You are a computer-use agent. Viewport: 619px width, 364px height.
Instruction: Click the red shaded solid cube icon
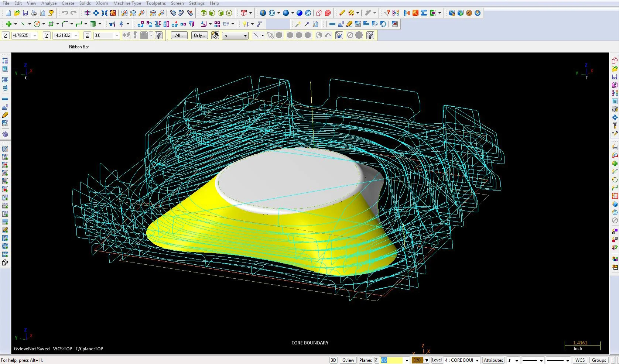pos(328,13)
